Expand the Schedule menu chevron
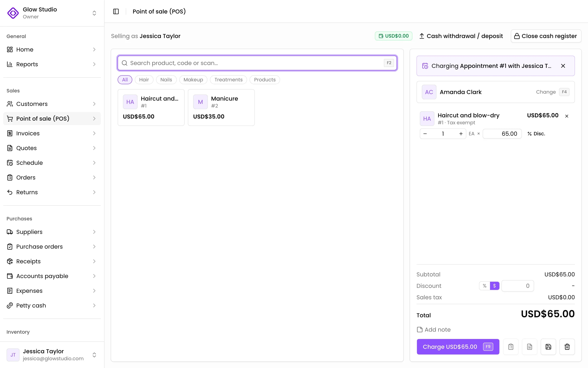This screenshot has width=588, height=368. point(94,163)
